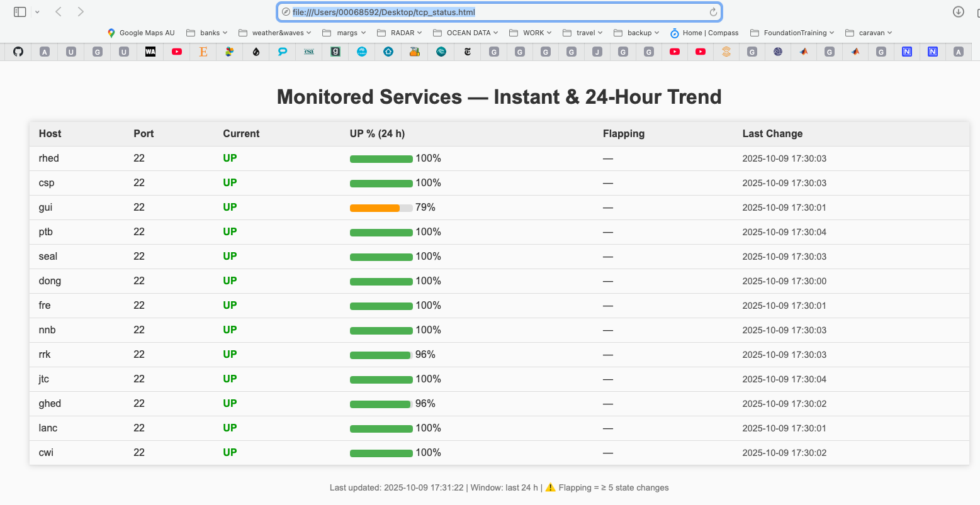Open the J pinned tab
Viewport: 980px width, 505px height.
[x=597, y=52]
